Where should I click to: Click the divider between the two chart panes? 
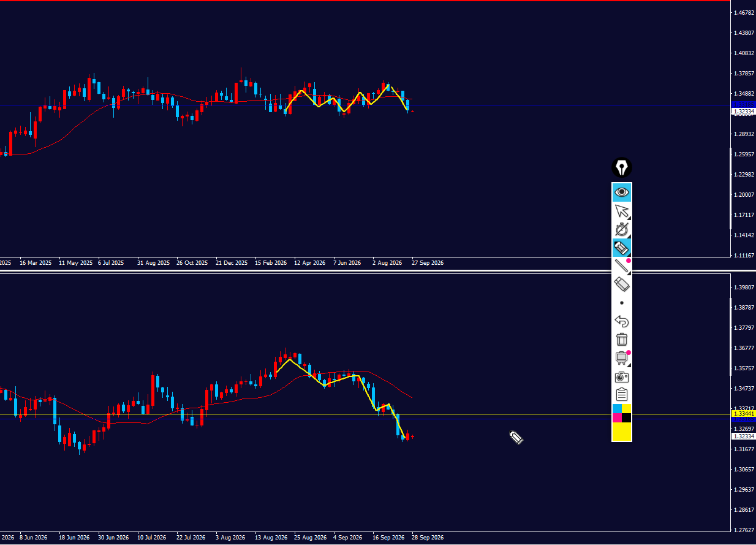click(378, 271)
